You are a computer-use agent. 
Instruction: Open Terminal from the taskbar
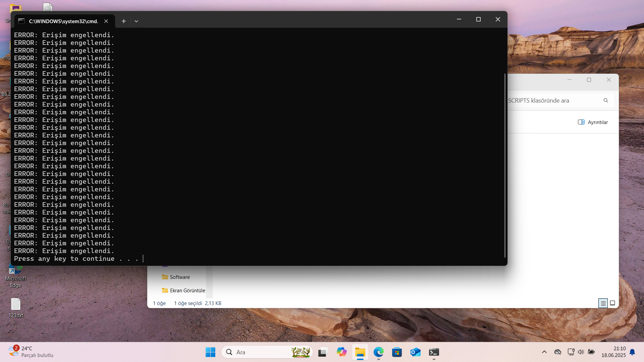434,352
